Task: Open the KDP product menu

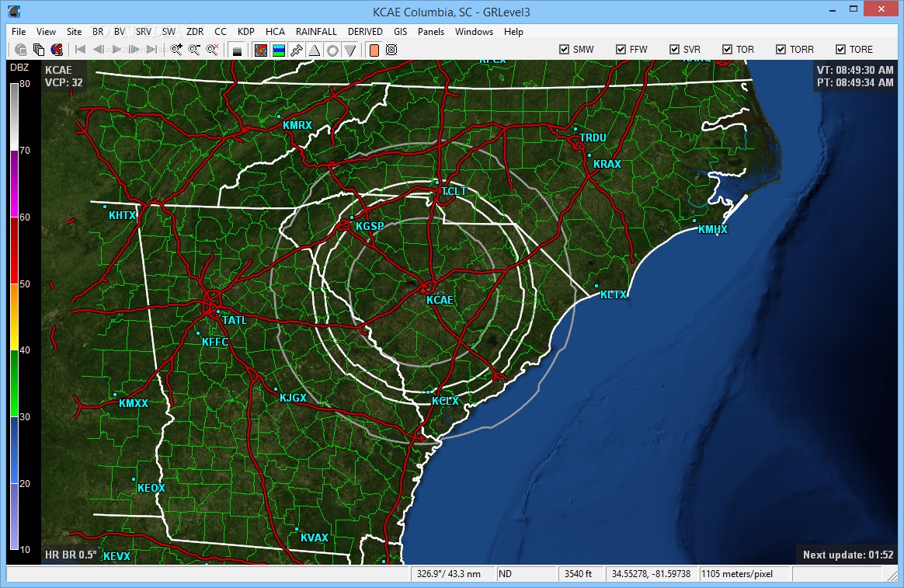Action: (x=246, y=32)
